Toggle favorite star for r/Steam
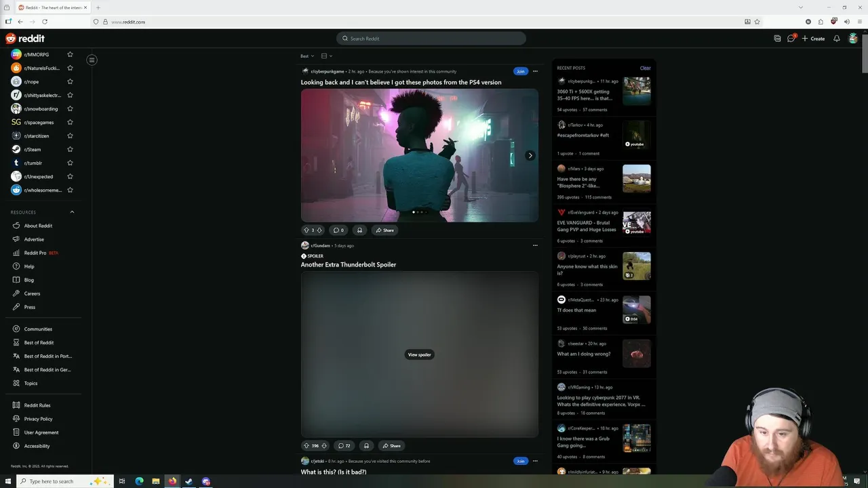Image resolution: width=868 pixels, height=488 pixels. click(x=70, y=149)
